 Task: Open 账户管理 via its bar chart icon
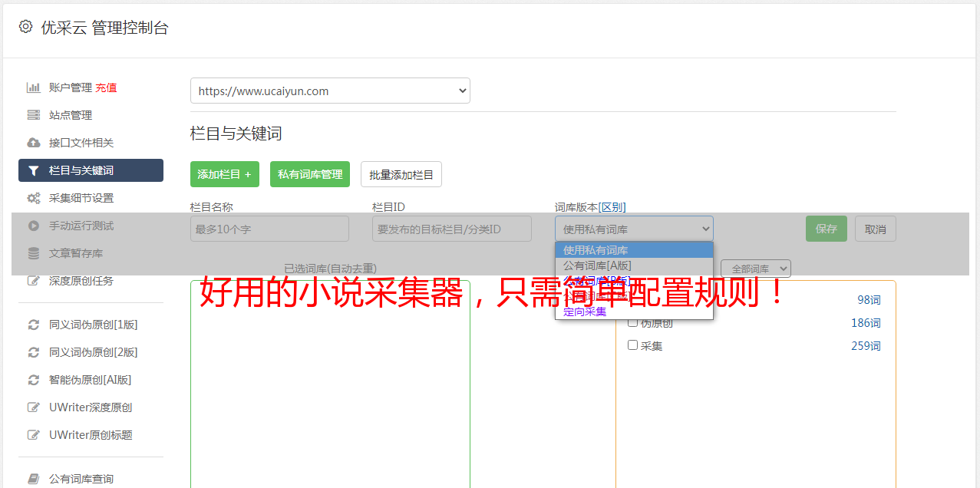34,87
